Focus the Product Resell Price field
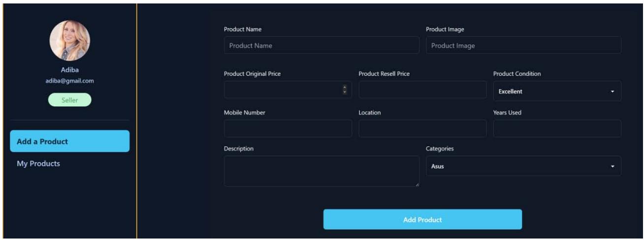Viewport: 644px width, 240px height. click(x=422, y=90)
